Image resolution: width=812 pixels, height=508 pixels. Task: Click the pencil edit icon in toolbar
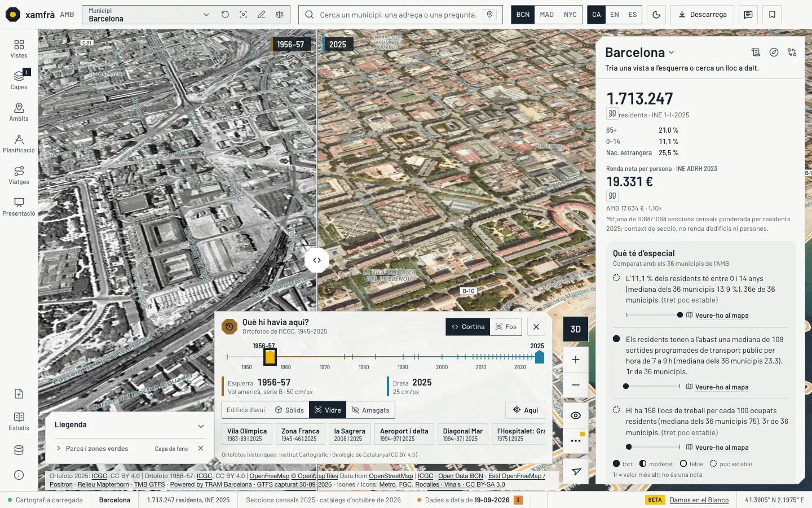(x=261, y=15)
